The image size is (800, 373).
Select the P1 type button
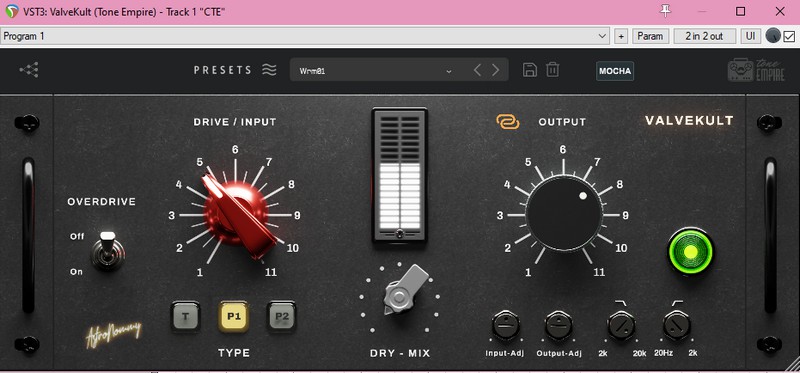pyautogui.click(x=234, y=316)
